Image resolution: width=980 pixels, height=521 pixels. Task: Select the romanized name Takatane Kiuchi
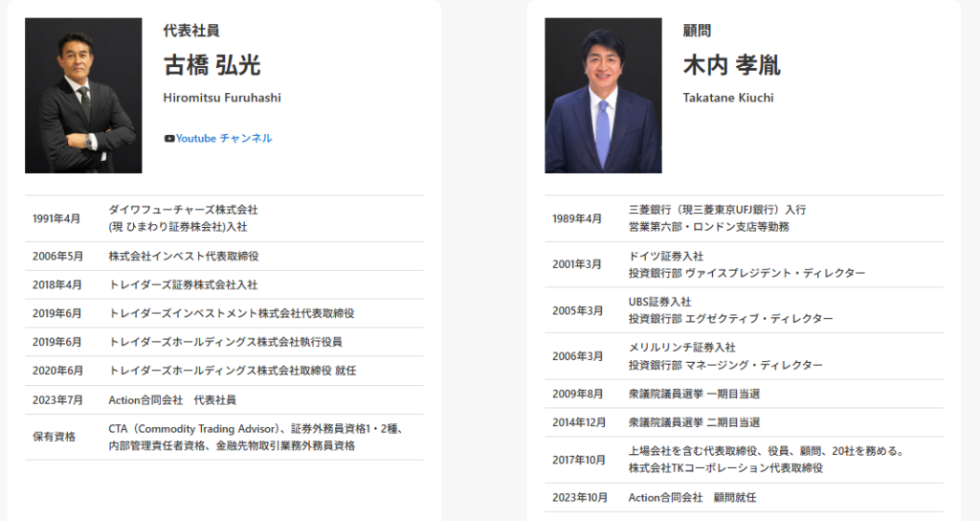click(x=728, y=98)
